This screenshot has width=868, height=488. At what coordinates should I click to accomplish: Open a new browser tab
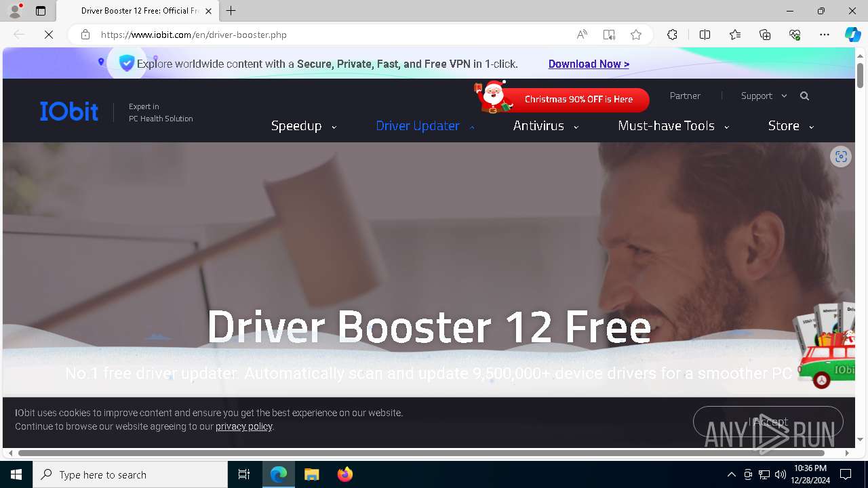pos(231,11)
